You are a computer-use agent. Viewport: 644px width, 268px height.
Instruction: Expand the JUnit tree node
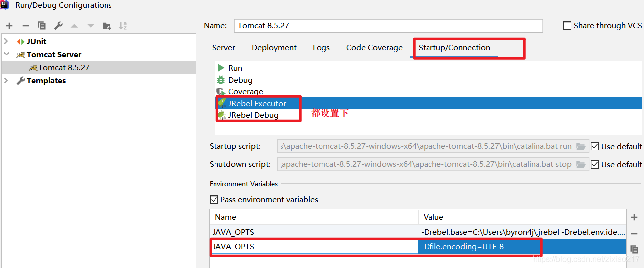point(6,41)
